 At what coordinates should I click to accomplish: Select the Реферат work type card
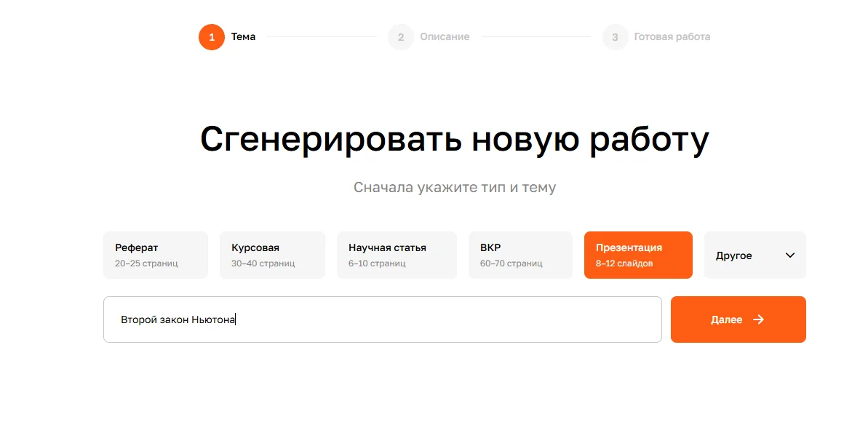156,255
